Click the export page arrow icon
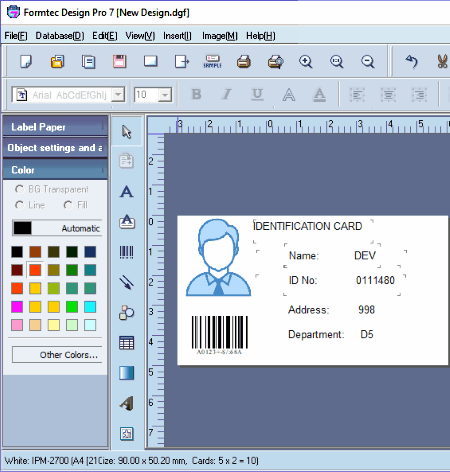The image size is (450, 472). [182, 62]
